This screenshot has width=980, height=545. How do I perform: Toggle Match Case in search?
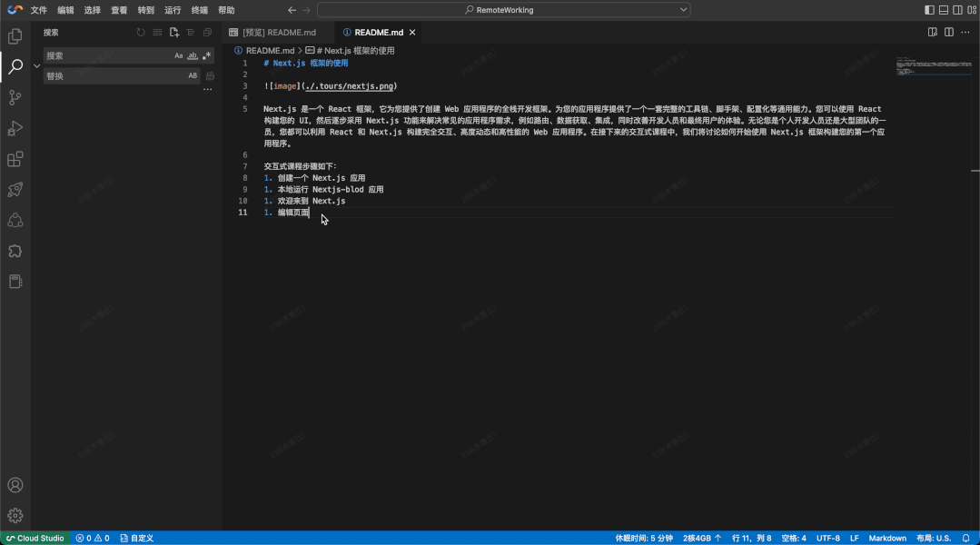[x=179, y=55]
